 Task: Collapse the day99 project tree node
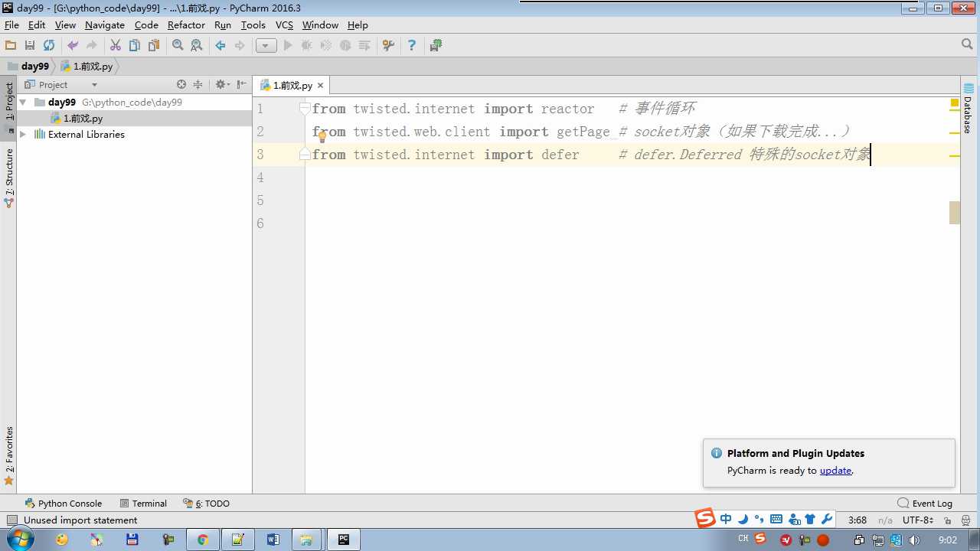[x=23, y=102]
